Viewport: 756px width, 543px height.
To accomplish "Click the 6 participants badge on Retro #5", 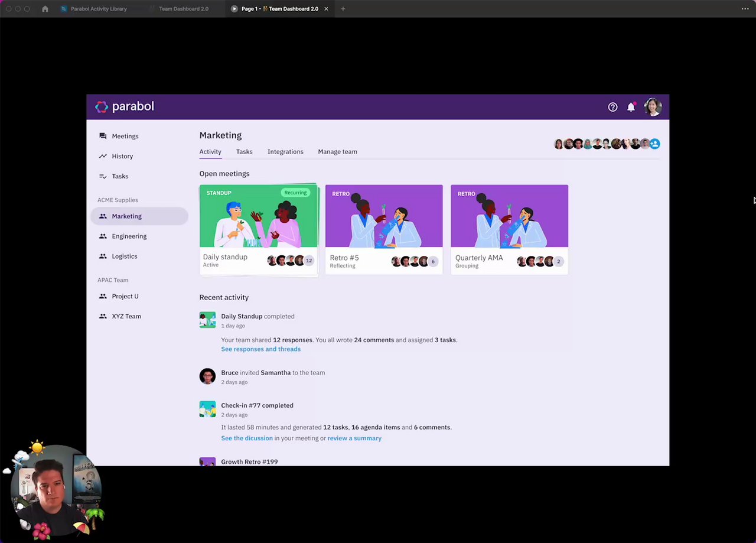I will pos(433,261).
